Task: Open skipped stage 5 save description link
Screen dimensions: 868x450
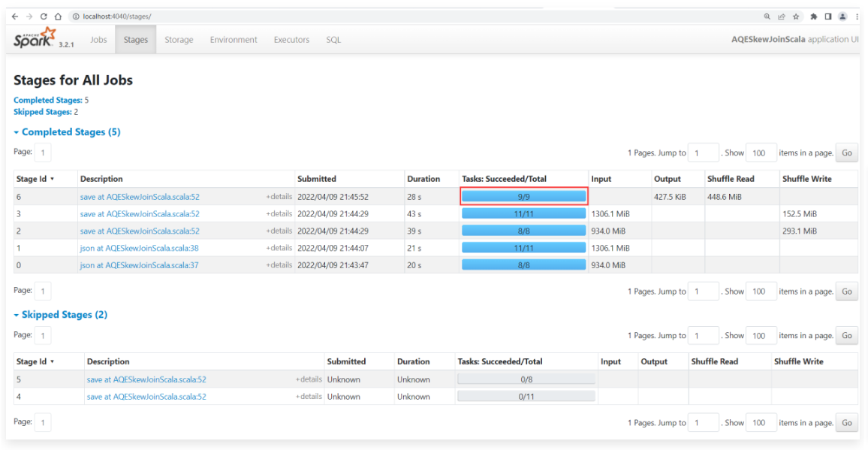Action: (x=146, y=379)
